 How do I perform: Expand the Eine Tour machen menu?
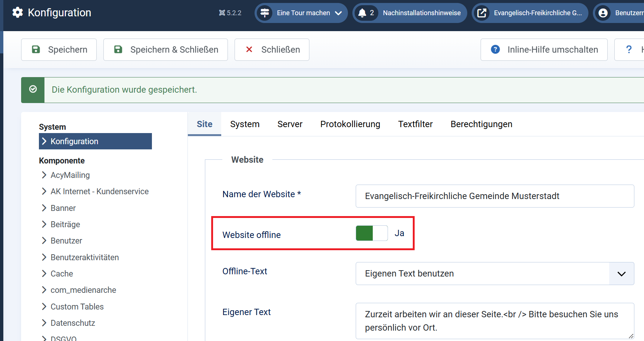tap(338, 13)
